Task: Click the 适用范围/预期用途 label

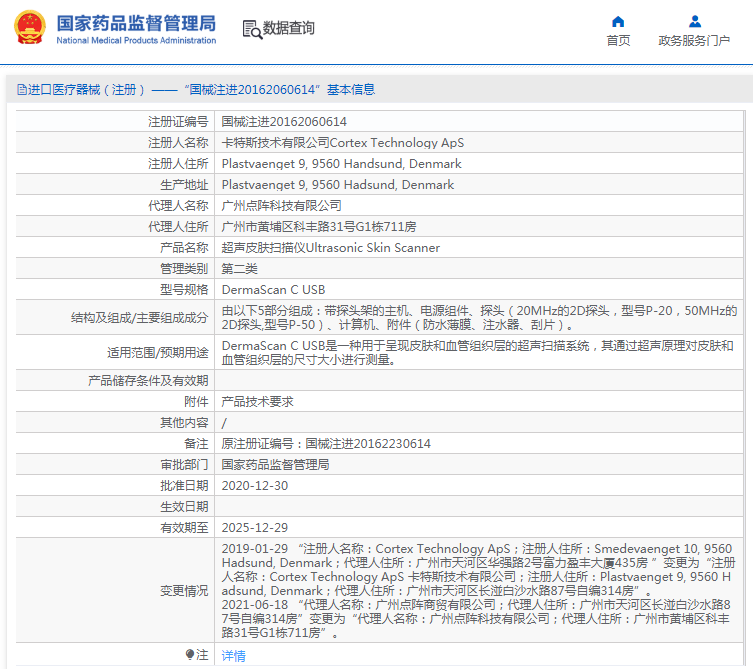Action: click(158, 353)
